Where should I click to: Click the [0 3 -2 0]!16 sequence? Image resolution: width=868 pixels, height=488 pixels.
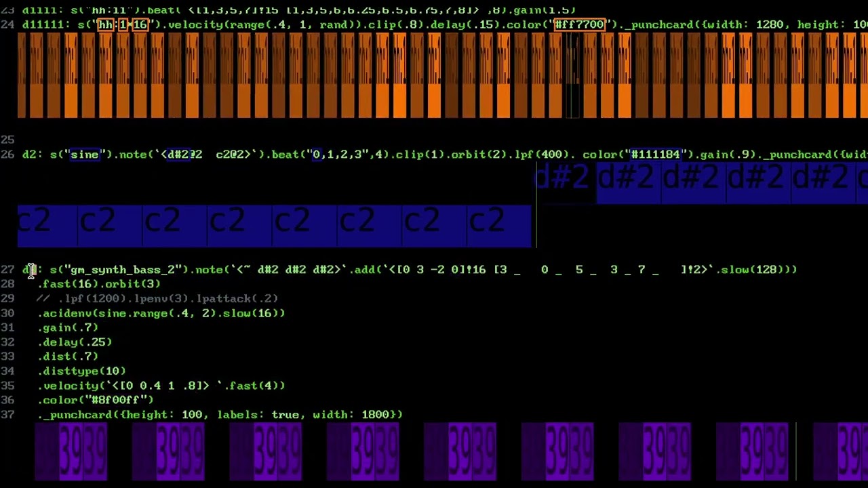pyautogui.click(x=440, y=270)
